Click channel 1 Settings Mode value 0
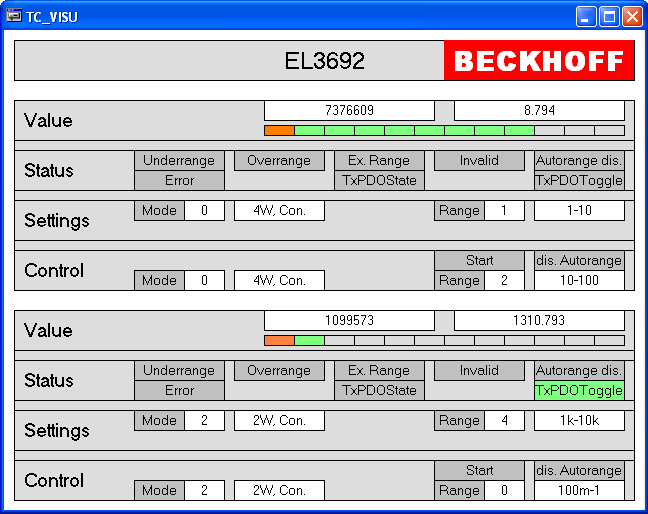This screenshot has height=514, width=648. coord(204,211)
